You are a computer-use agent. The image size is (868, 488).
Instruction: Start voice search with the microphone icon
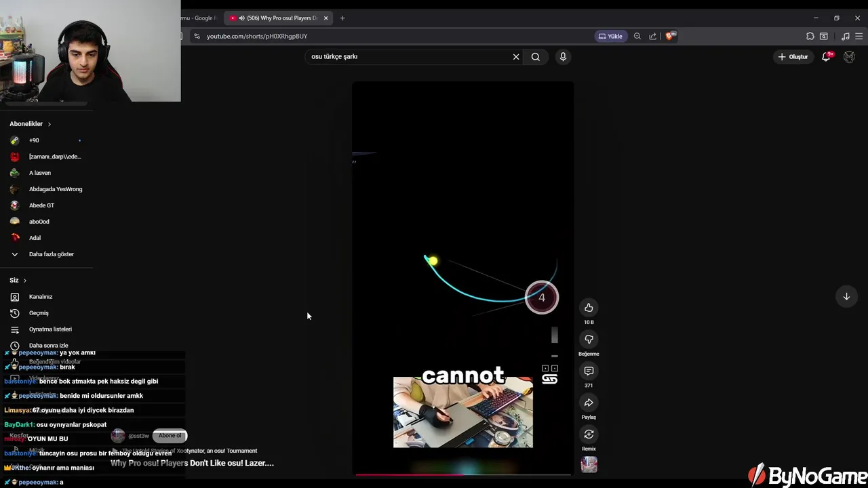coord(563,57)
